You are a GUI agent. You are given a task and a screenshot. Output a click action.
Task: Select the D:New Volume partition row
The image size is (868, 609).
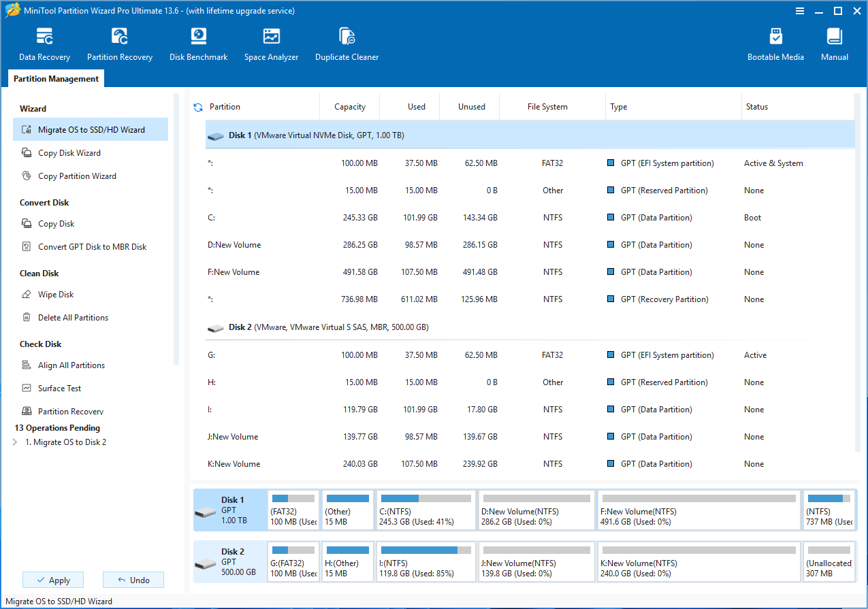coord(530,245)
